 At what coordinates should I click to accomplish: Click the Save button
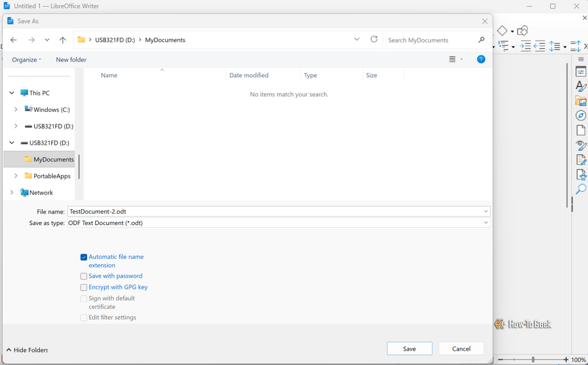click(409, 349)
